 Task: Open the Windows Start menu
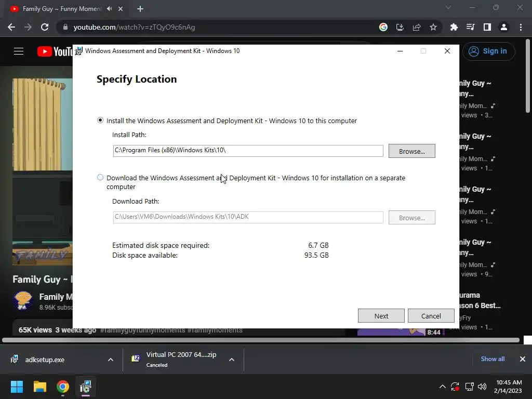(x=17, y=387)
